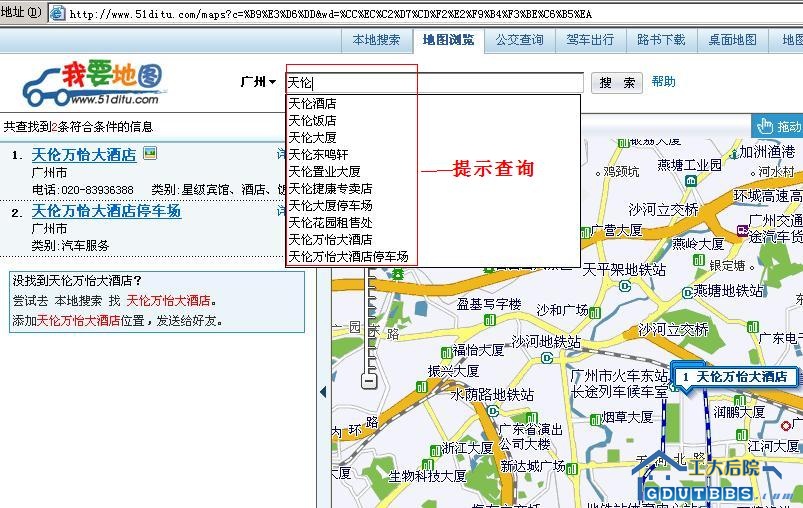The image size is (803, 508).
Task: Click the 润鹏大厦 building icon
Action: [739, 401]
